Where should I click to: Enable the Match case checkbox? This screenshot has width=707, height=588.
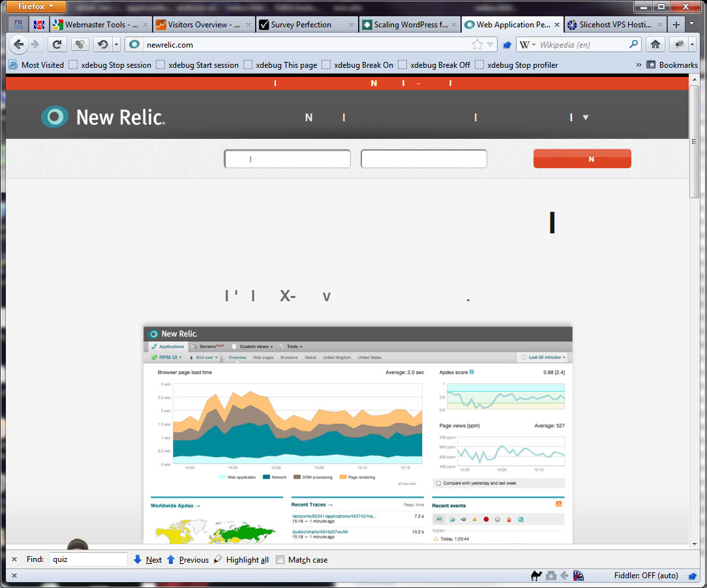pos(280,559)
